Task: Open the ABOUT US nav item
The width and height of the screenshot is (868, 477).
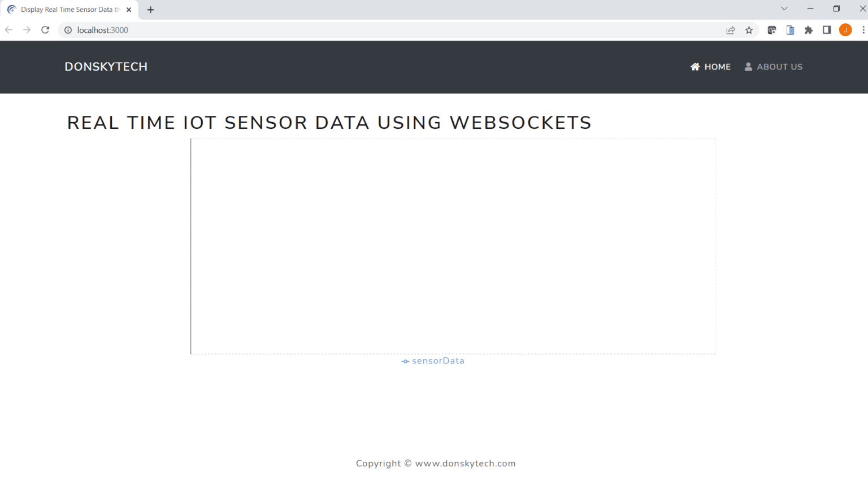Action: click(773, 67)
